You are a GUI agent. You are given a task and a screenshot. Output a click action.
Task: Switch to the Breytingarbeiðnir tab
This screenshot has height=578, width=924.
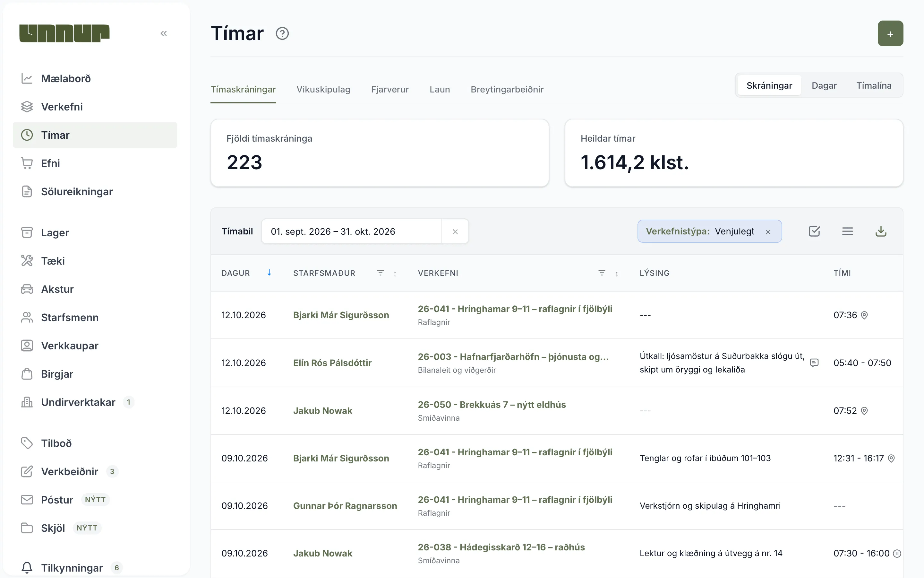tap(507, 89)
